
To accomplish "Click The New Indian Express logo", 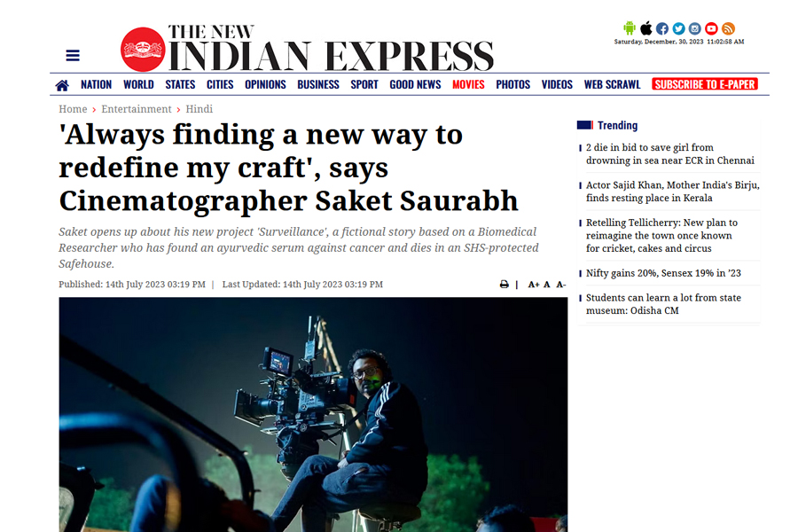I will pyautogui.click(x=307, y=49).
